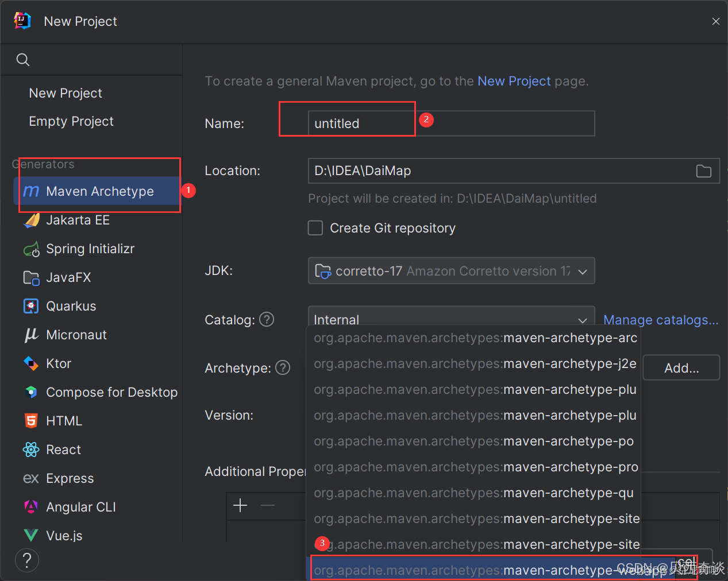Viewport: 728px width, 581px height.
Task: Show Archetype help tooltip icon
Action: point(283,367)
